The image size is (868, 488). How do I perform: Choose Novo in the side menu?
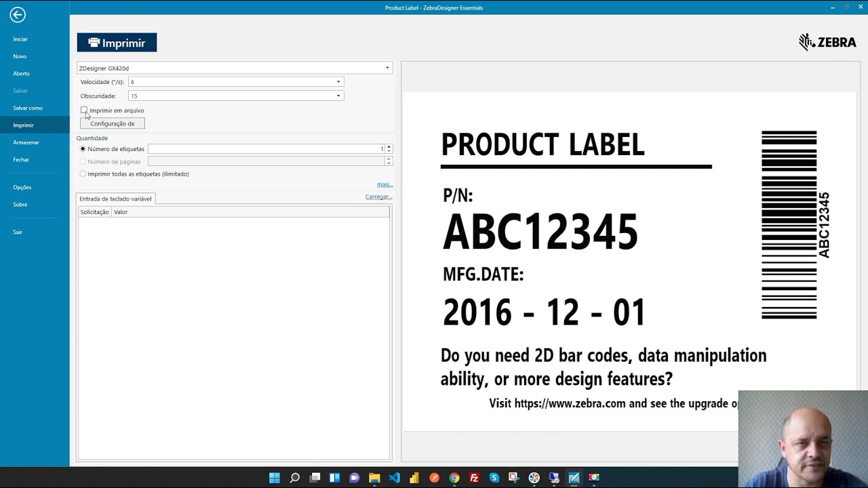(20, 56)
